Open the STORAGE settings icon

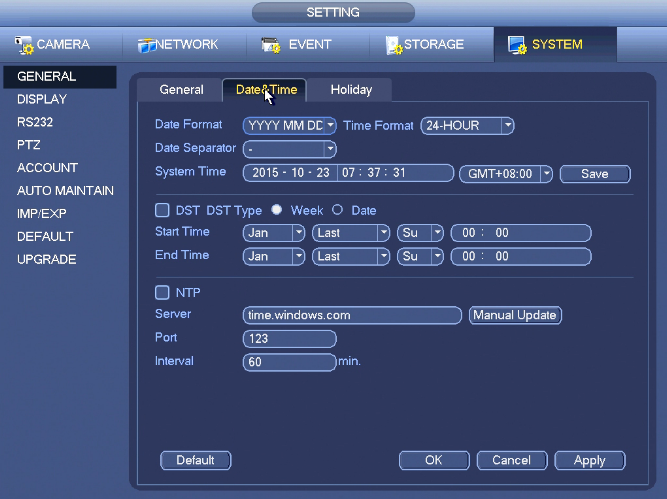(x=394, y=45)
